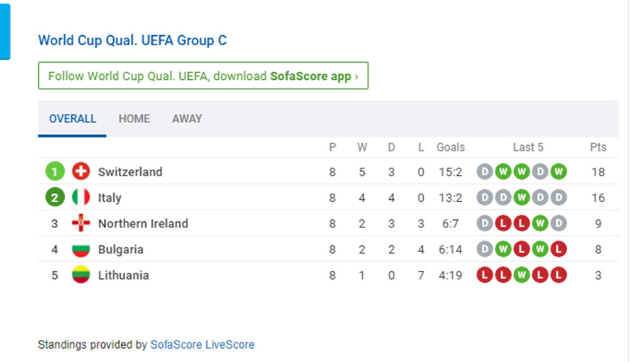Click Italy's only green W form badge
644x362 pixels.
point(521,198)
